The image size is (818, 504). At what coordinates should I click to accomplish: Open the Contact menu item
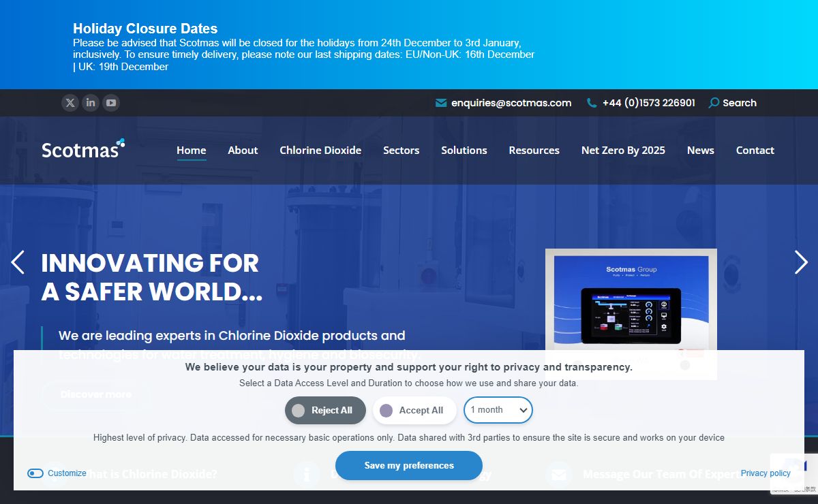(x=755, y=151)
